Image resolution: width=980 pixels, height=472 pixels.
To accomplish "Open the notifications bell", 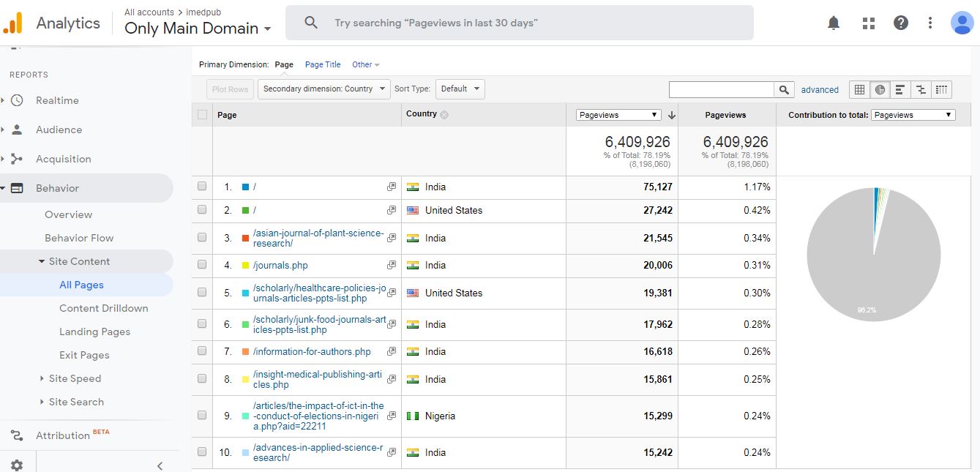I will (834, 23).
